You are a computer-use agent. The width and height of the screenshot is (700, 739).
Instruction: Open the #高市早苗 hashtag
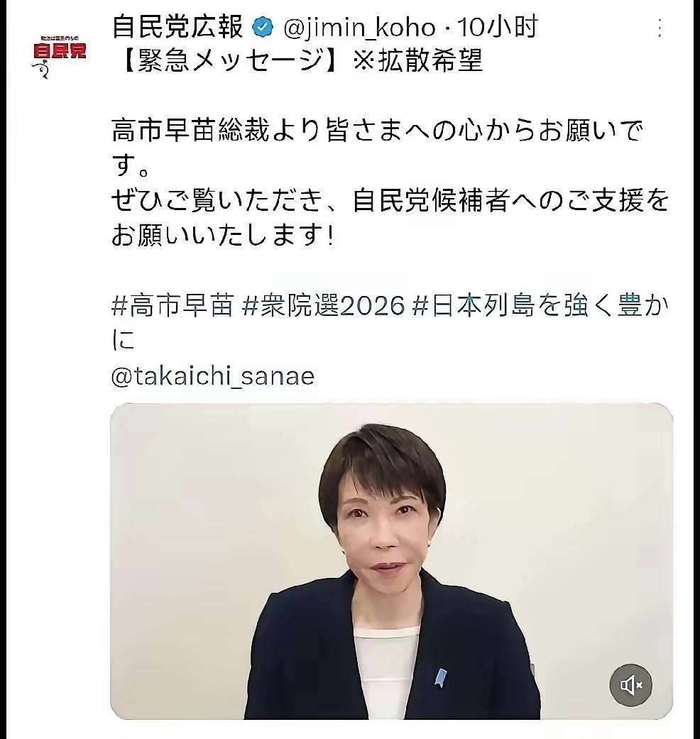click(x=173, y=306)
